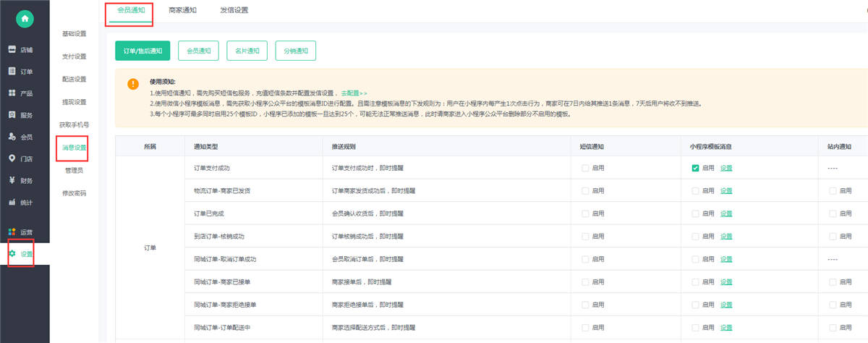
Task: Open 设置 link for 同城订单-商家拒绝接单 row
Action: click(726, 305)
